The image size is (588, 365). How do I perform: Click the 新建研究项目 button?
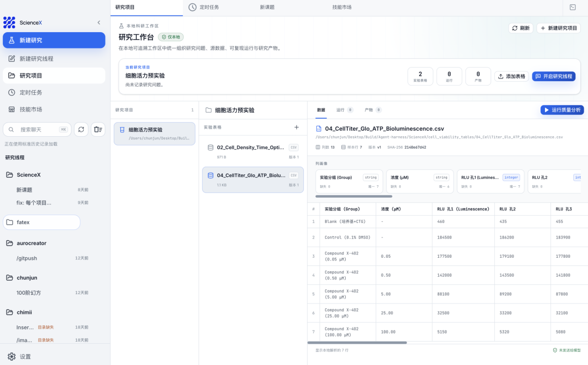[559, 28]
